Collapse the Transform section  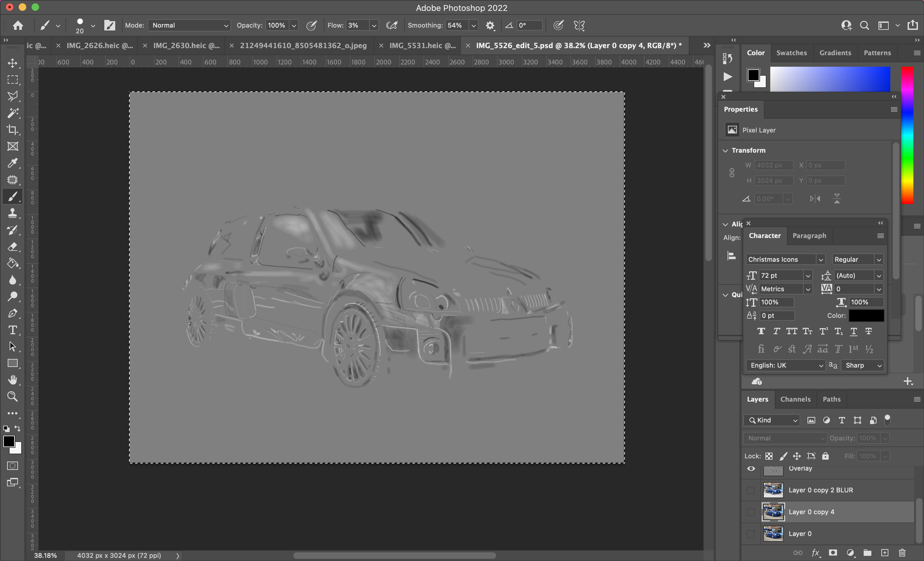click(x=725, y=150)
